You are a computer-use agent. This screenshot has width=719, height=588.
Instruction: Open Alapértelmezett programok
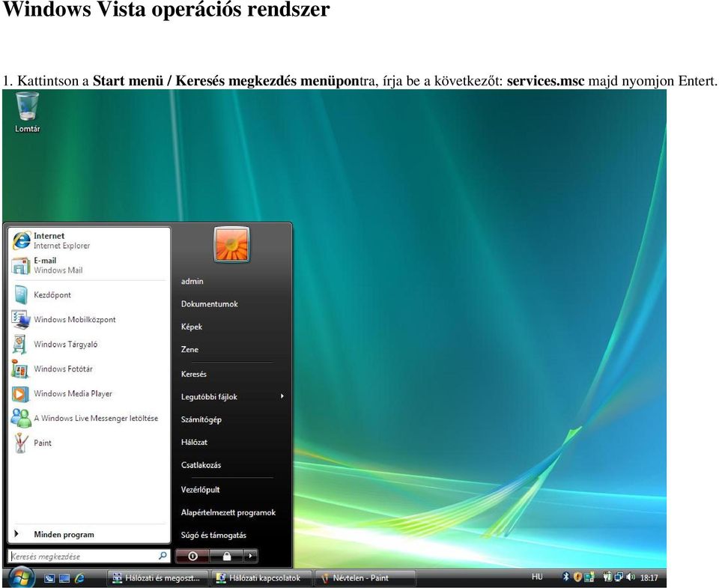[228, 513]
